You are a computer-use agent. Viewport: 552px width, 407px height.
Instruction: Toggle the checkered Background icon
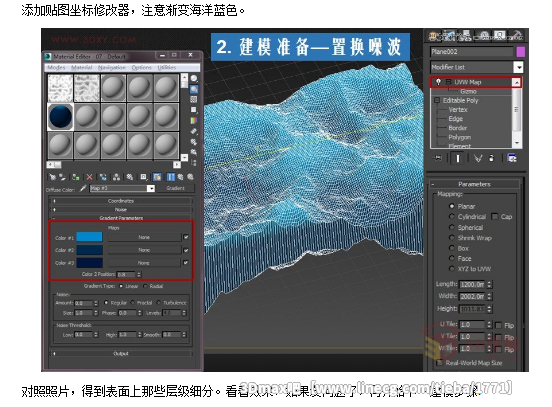coord(194,100)
